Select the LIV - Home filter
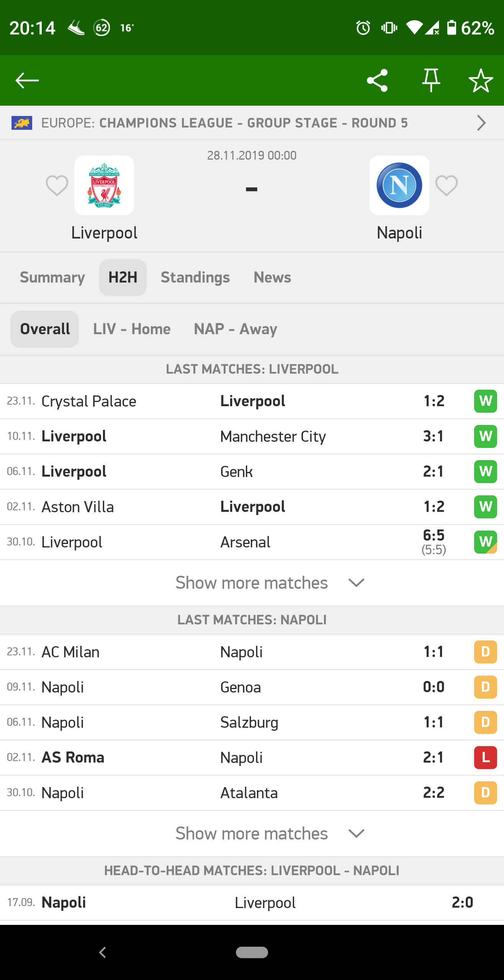 [x=132, y=329]
